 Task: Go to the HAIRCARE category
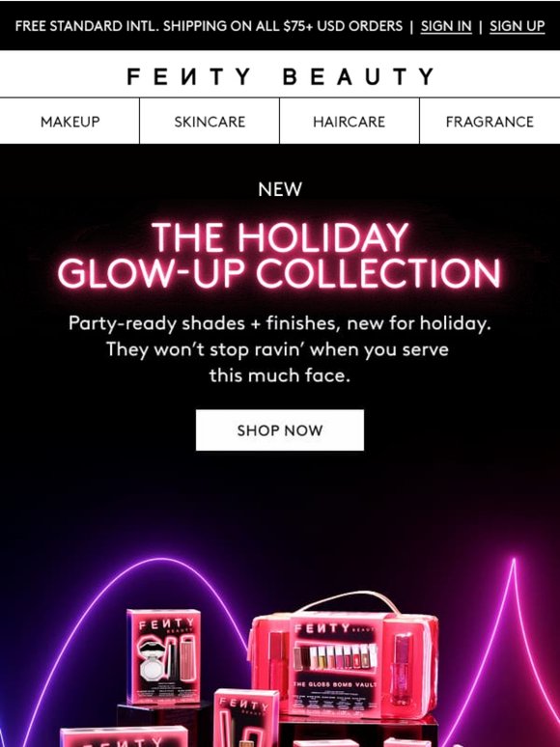tap(349, 122)
